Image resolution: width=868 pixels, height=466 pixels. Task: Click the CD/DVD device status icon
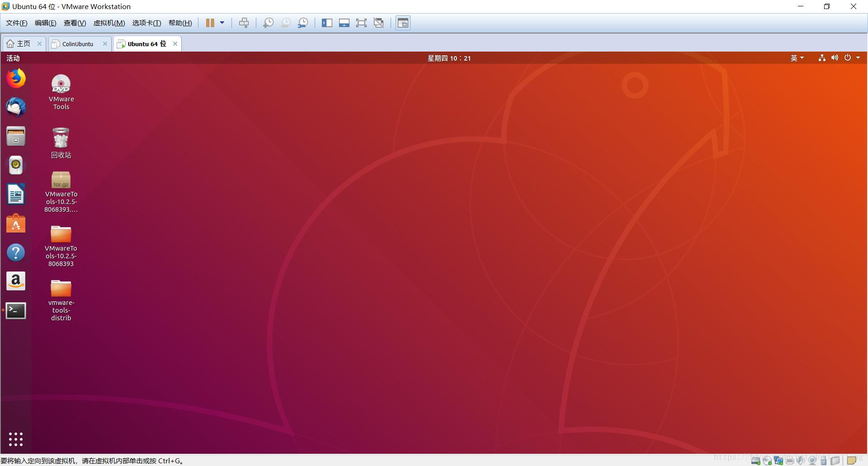coord(767,461)
